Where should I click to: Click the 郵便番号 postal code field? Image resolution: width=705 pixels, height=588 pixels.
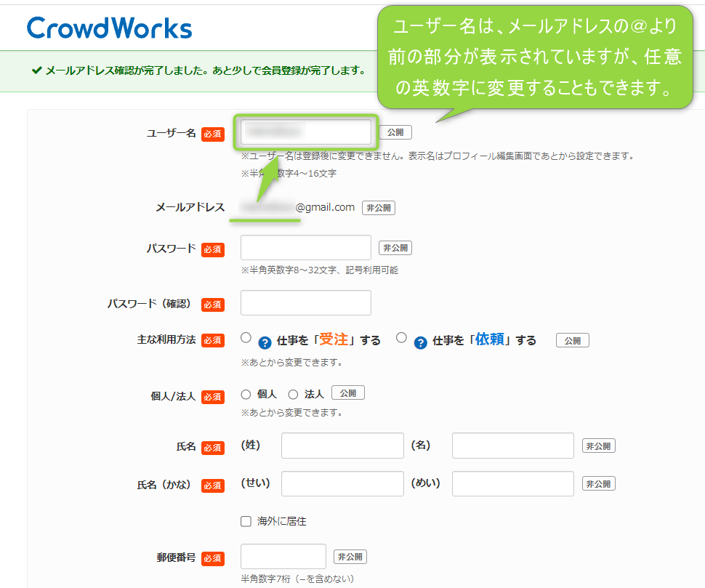(x=283, y=557)
